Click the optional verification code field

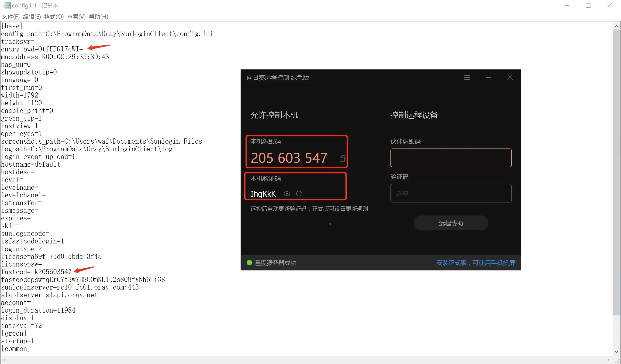[x=451, y=193]
